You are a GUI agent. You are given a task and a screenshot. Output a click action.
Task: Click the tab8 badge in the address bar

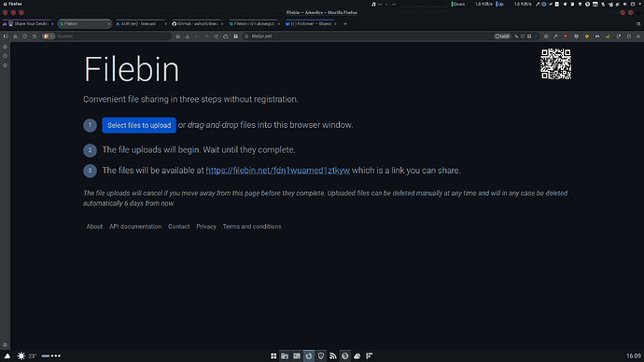[502, 36]
